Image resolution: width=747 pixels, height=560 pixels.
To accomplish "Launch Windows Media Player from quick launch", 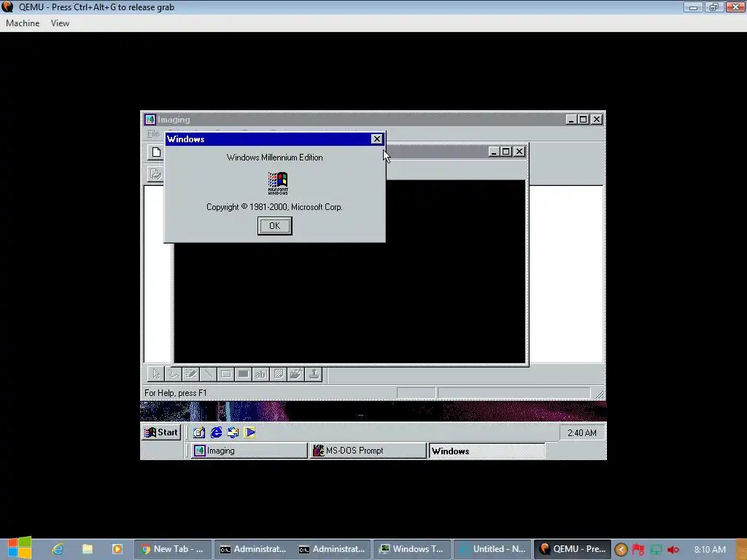I will pyautogui.click(x=249, y=432).
